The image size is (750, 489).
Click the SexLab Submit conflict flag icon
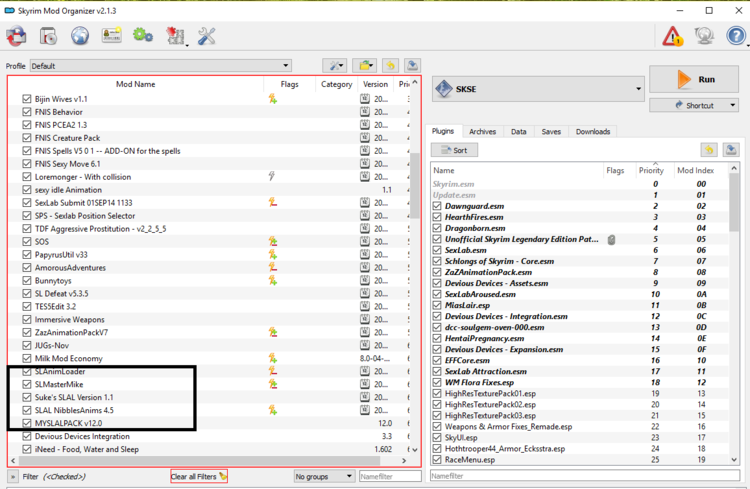click(x=273, y=202)
